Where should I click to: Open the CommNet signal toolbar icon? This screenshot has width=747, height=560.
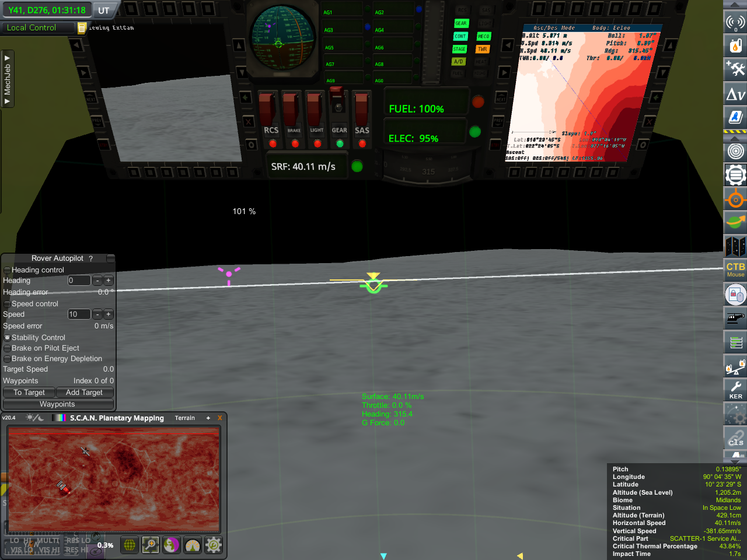click(735, 22)
